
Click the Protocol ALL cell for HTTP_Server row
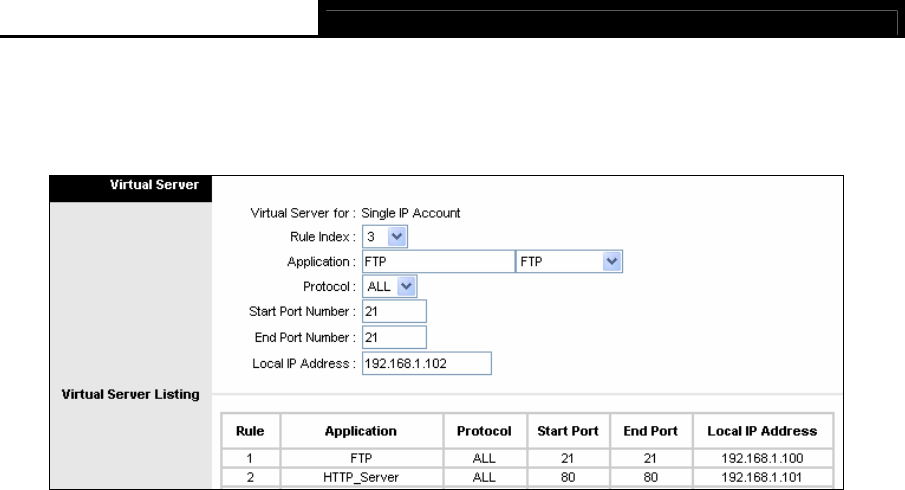tap(484, 477)
